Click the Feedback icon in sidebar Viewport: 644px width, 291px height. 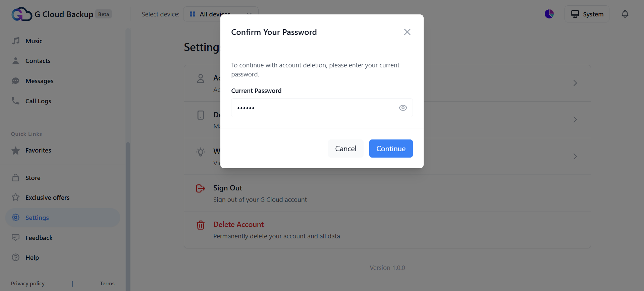coord(16,238)
